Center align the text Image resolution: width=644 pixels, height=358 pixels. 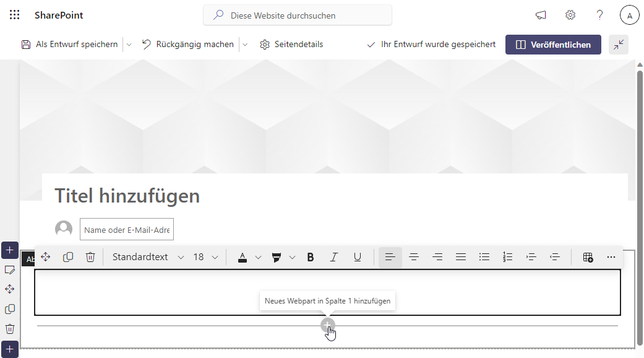(414, 257)
